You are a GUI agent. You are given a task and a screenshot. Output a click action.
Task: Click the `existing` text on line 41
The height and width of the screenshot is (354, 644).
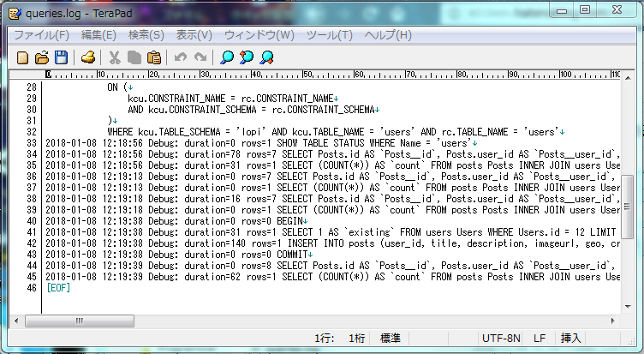[372, 232]
